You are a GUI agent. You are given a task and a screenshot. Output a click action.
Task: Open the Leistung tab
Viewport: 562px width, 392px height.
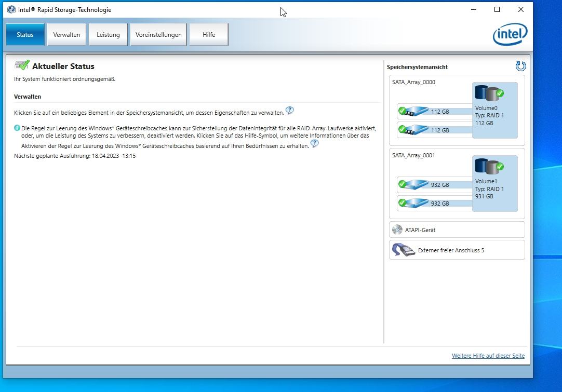tap(108, 34)
